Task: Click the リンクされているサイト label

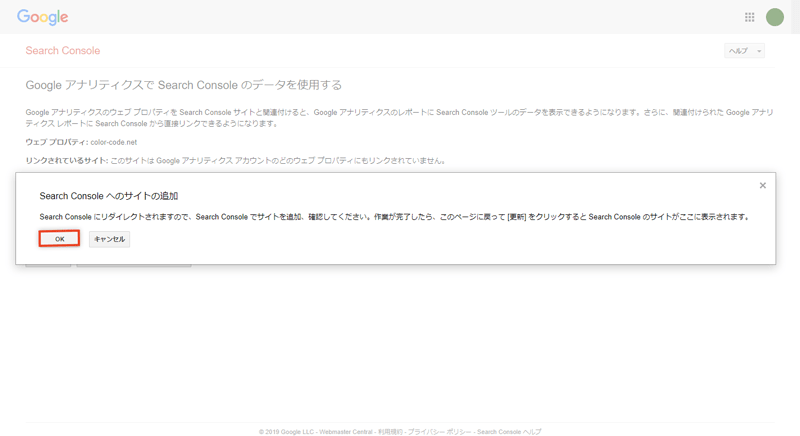Action: 67,161
